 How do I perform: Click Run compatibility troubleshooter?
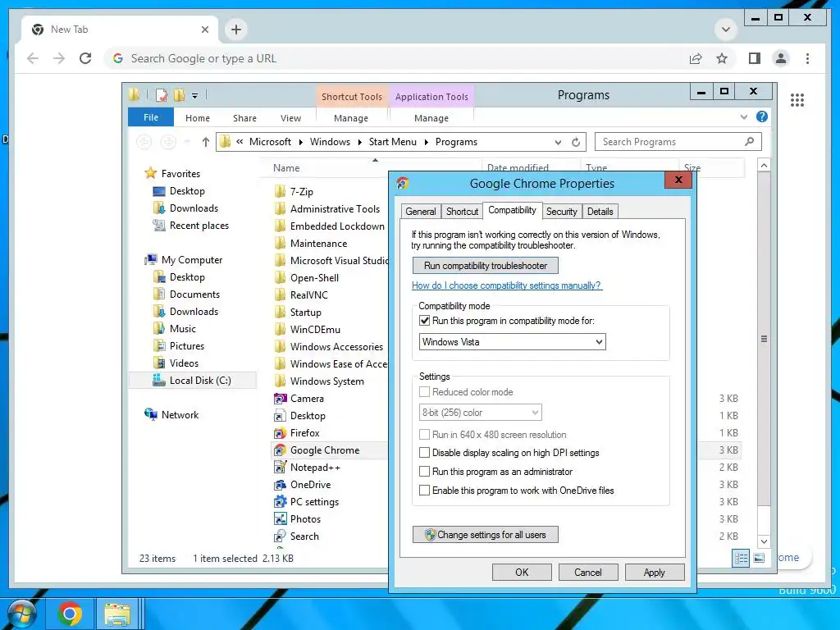(x=486, y=266)
